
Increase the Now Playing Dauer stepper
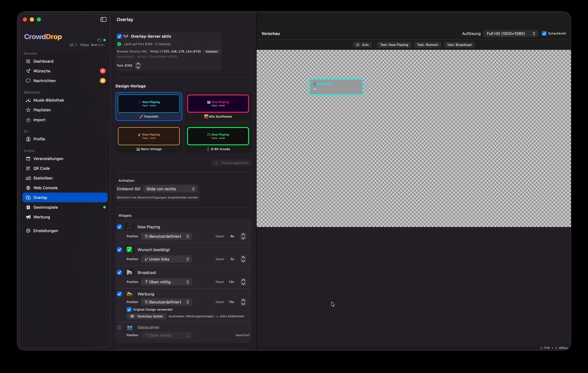point(243,234)
